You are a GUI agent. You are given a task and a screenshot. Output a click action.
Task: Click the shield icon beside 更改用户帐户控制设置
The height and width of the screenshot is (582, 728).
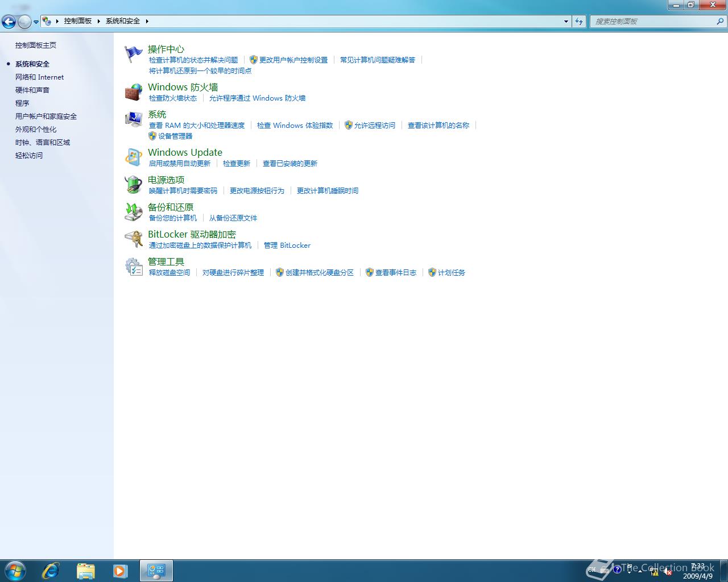click(x=254, y=60)
